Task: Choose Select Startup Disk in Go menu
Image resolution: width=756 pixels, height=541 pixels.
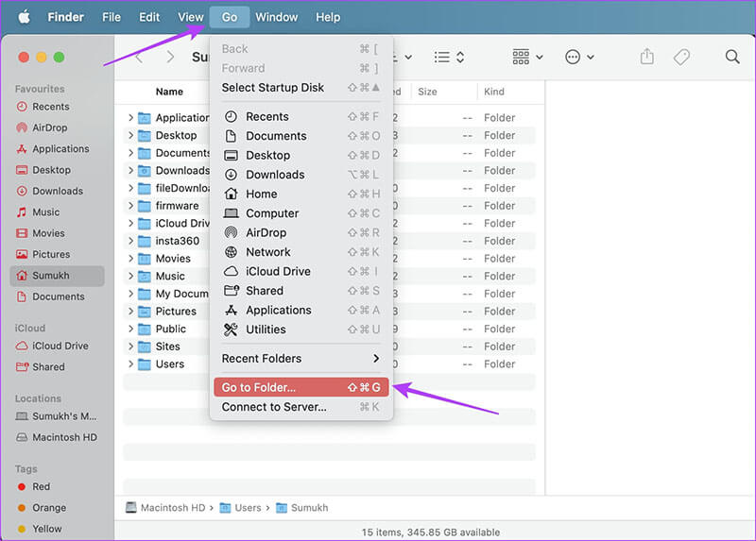Action: tap(301, 88)
